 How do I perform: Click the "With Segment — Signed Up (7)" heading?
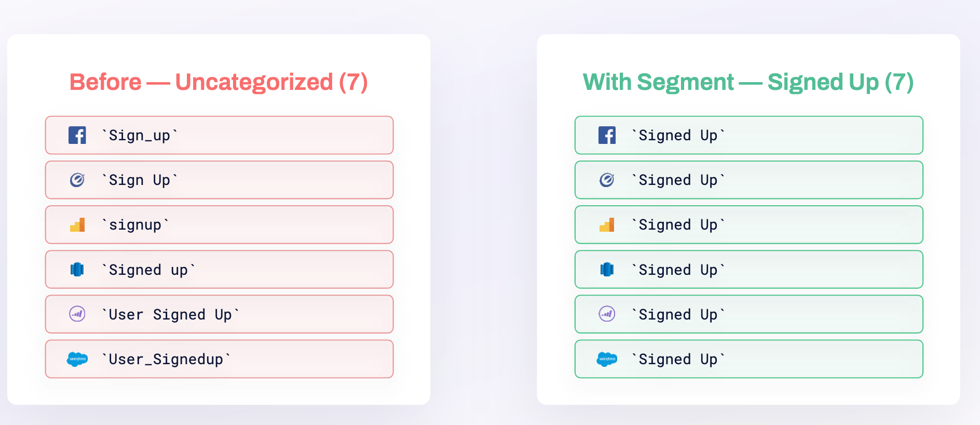point(748,82)
